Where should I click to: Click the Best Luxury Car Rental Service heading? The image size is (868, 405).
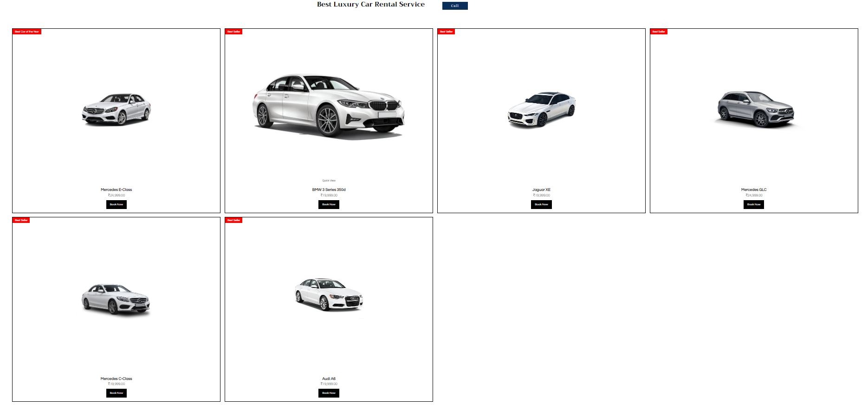coord(371,4)
